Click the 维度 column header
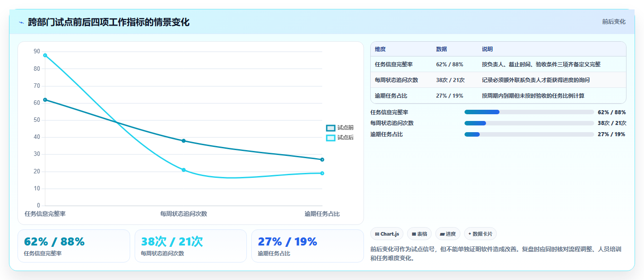The width and height of the screenshot is (644, 280). click(380, 49)
